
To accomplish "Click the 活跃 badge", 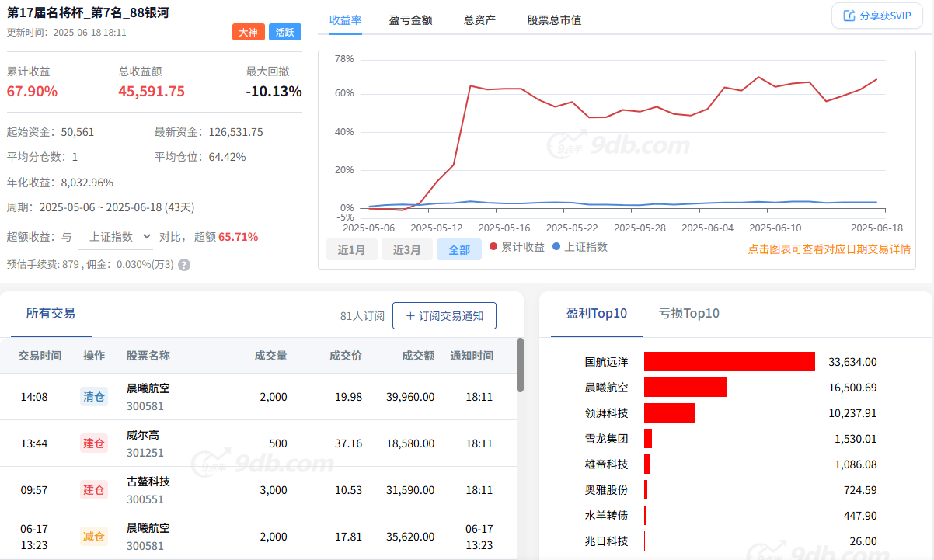I will tap(285, 33).
